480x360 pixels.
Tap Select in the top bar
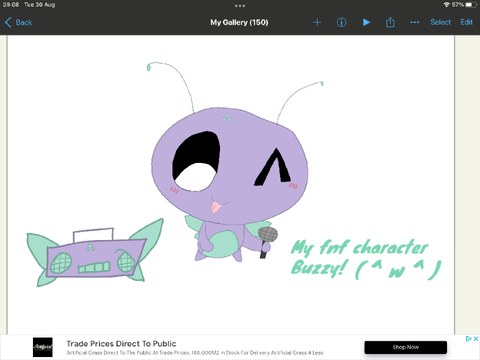440,22
